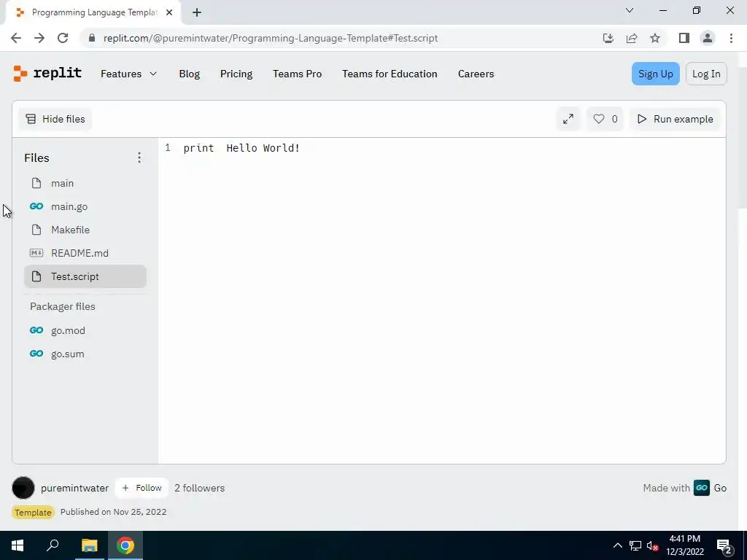Open the Blog page
747x560 pixels.
[189, 74]
